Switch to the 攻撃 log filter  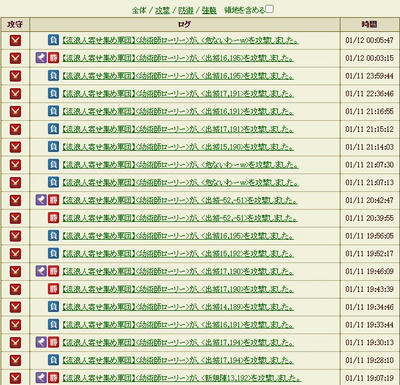162,10
